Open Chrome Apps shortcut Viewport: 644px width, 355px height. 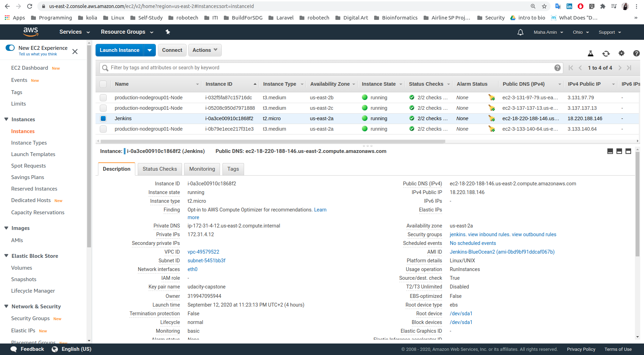[15, 18]
